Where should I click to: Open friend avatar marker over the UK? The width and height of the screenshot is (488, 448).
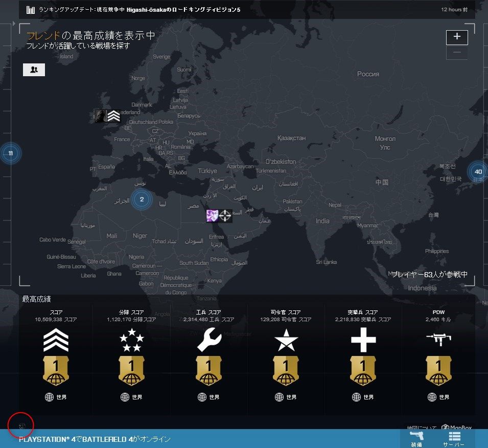(x=101, y=116)
